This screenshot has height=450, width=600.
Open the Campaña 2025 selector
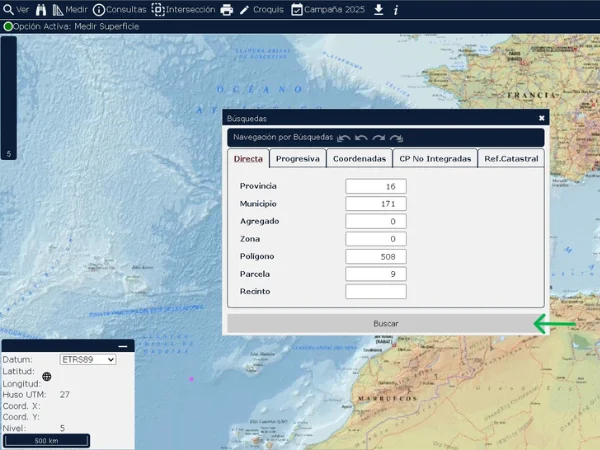click(x=329, y=9)
